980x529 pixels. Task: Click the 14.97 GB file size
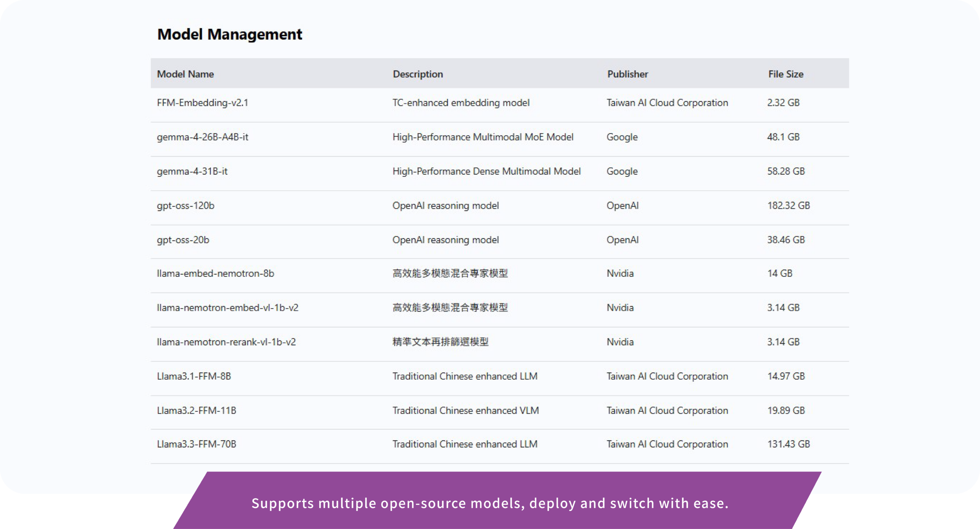pos(786,376)
